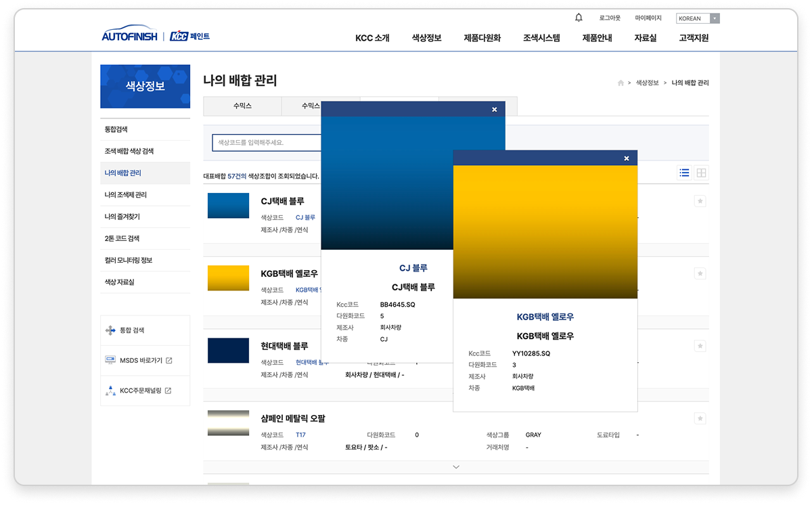
Task: Open the KOREAN language dropdown
Action: [698, 18]
